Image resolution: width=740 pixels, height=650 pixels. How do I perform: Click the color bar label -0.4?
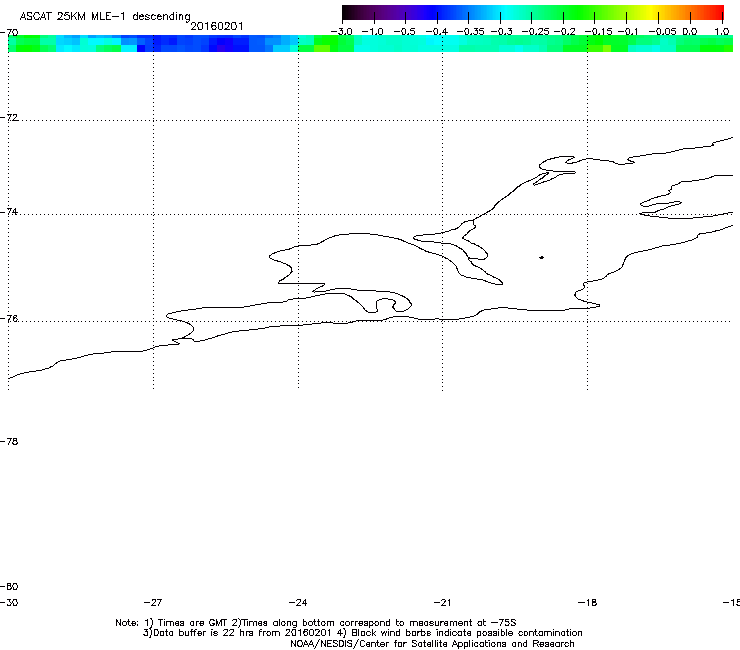tap(437, 32)
